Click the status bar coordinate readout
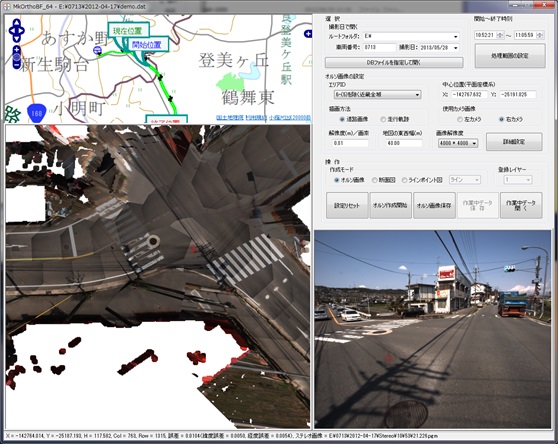Viewport: 558px width, 444px height. (x=222, y=436)
